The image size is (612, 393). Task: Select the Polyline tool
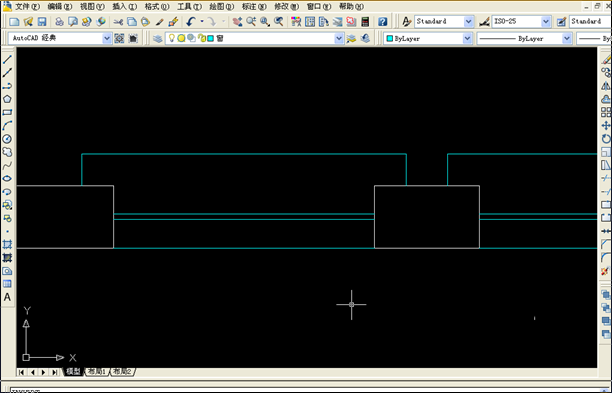coord(7,86)
